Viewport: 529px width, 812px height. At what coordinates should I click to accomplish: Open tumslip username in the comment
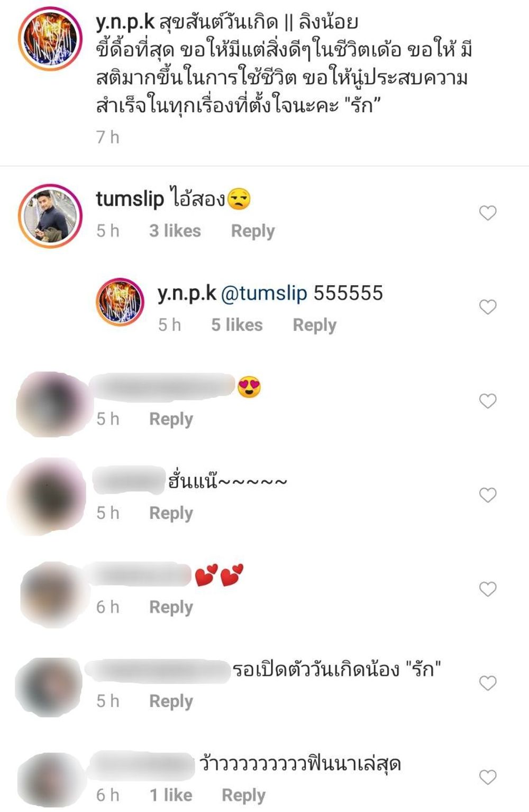[130, 199]
